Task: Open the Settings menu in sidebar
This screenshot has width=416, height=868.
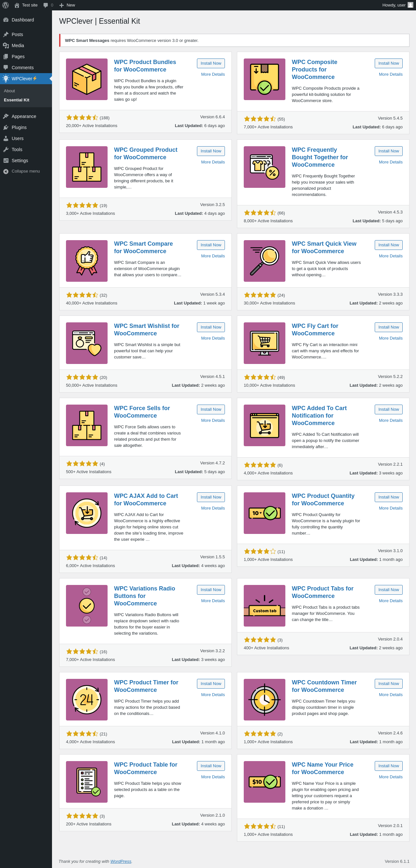Action: pos(19,161)
